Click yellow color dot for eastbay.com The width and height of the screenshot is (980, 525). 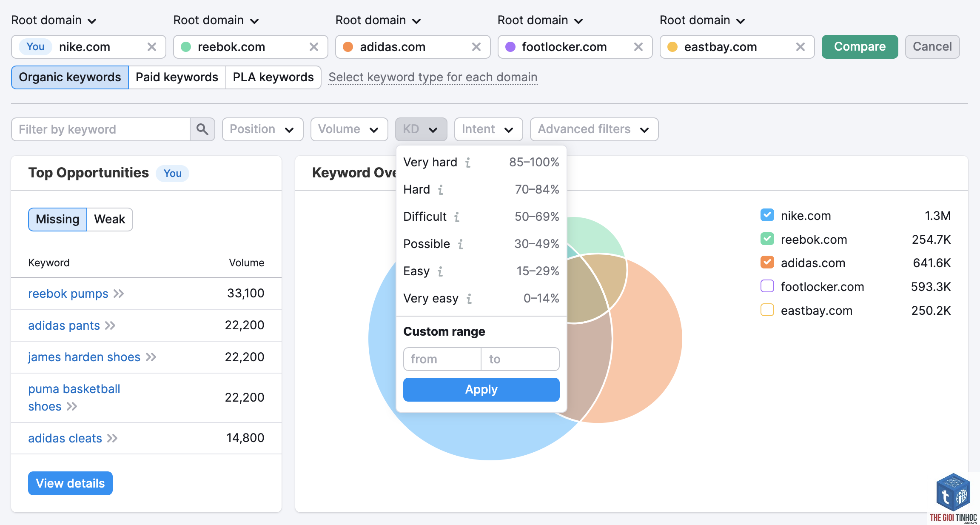672,47
